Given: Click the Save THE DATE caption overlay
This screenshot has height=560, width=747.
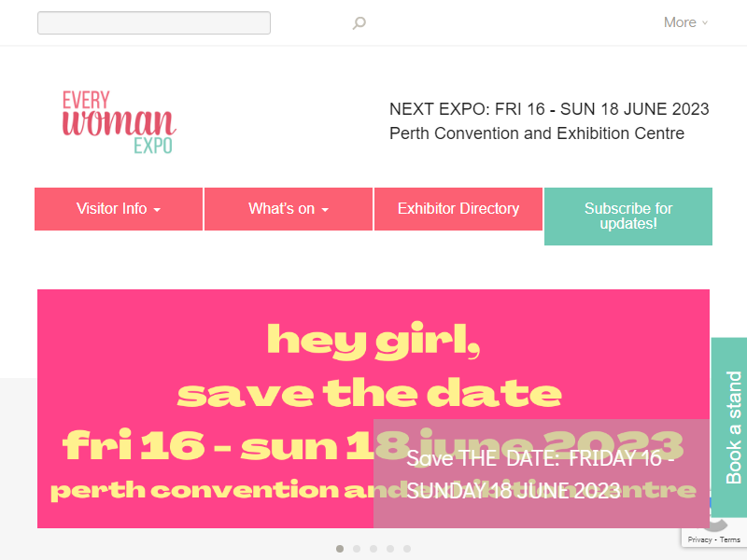Looking at the screenshot, I should click(x=542, y=473).
